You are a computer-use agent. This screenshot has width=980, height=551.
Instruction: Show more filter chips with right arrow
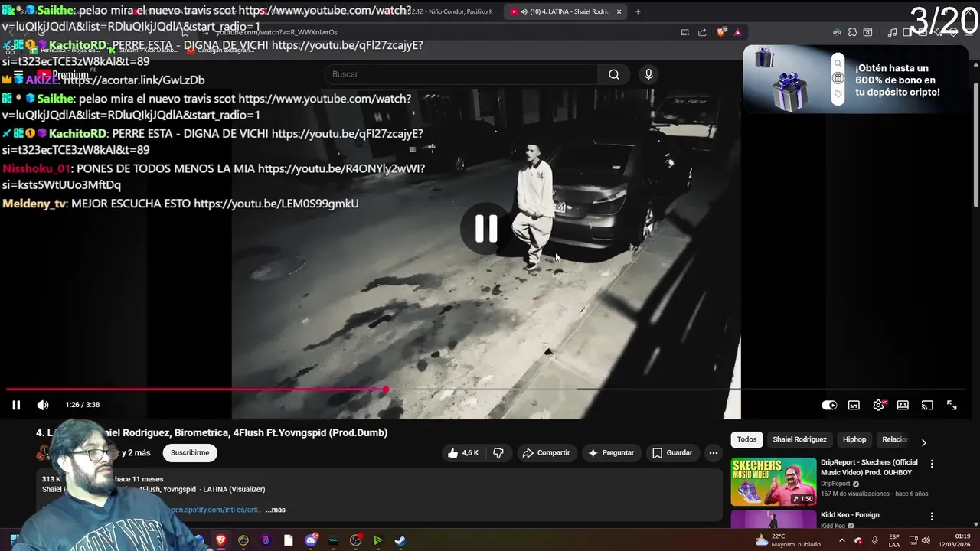pyautogui.click(x=923, y=442)
